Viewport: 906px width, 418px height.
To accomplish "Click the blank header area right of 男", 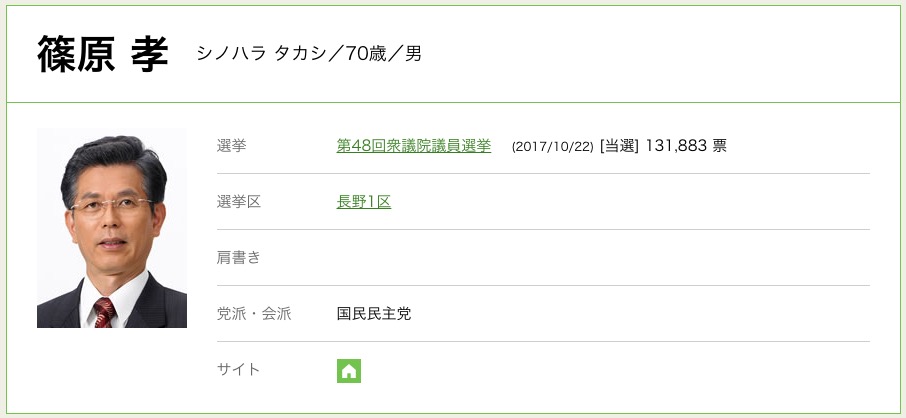I will click(650, 54).
